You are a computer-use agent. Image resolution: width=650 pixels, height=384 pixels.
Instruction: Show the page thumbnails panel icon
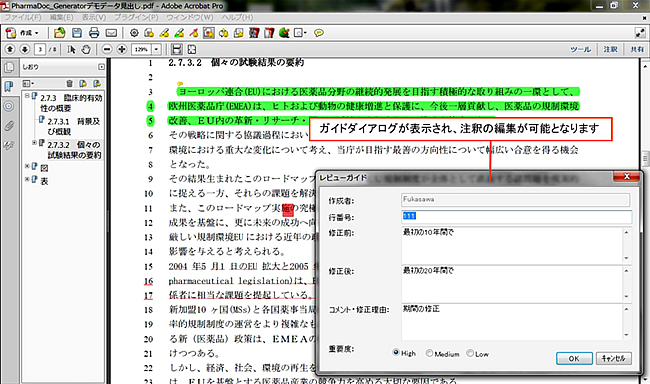tap(9, 67)
